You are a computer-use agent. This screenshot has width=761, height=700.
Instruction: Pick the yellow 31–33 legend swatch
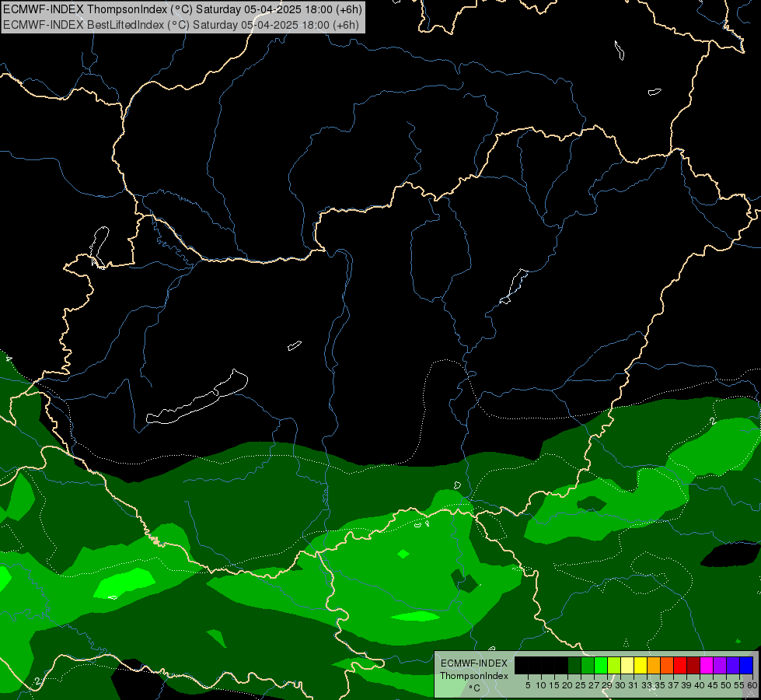click(641, 665)
